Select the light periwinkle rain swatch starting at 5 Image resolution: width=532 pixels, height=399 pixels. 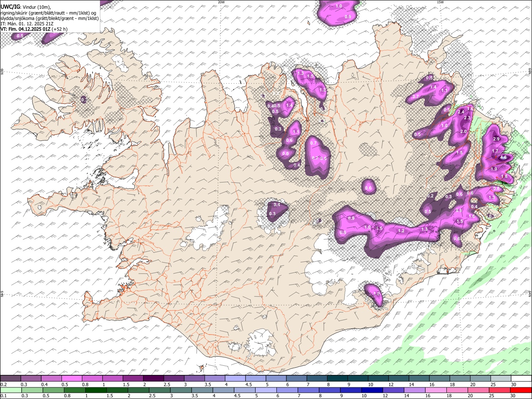pyautogui.click(x=266, y=390)
